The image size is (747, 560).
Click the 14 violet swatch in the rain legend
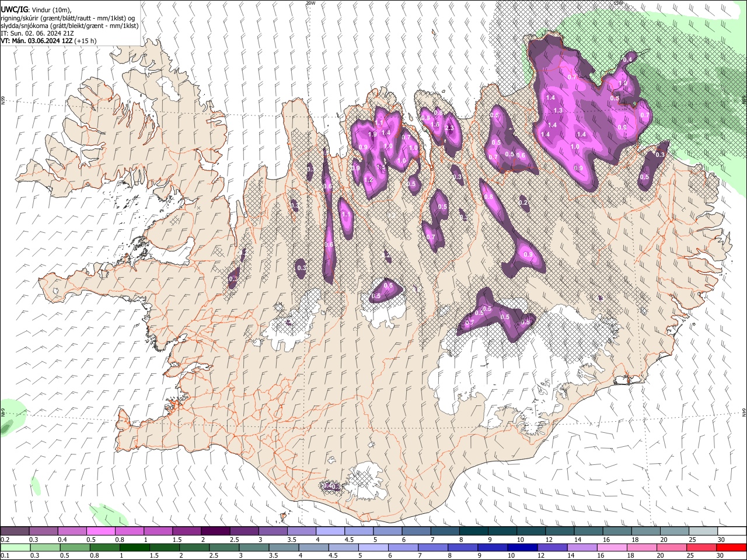[582, 548]
